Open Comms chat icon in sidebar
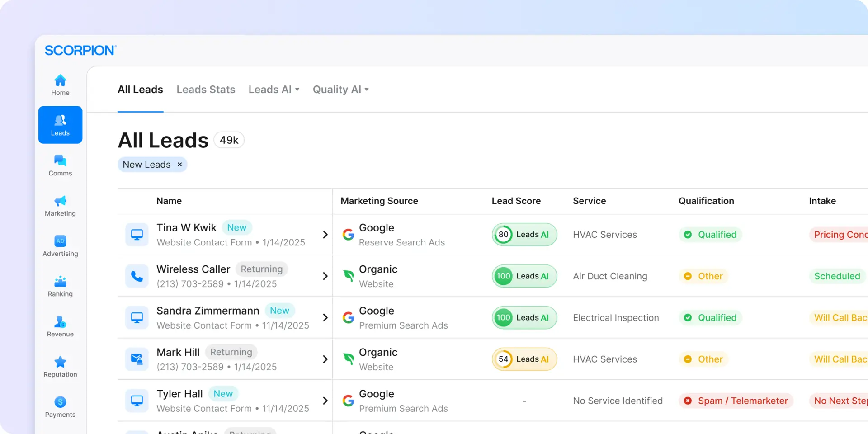Screen dimensions: 868x434 [60, 161]
